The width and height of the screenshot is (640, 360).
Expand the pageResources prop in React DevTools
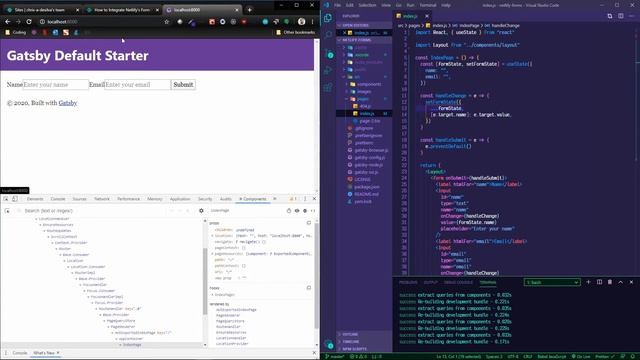[212, 253]
